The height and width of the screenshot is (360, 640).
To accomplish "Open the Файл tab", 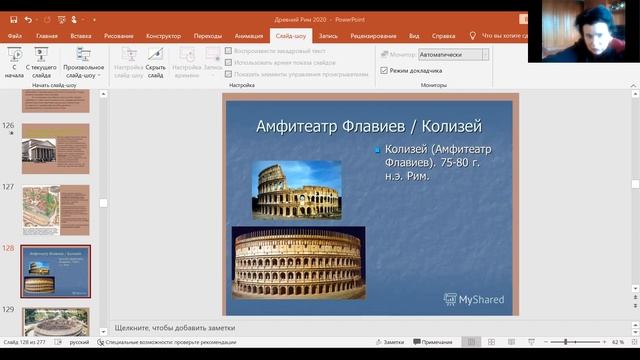I will [x=15, y=36].
